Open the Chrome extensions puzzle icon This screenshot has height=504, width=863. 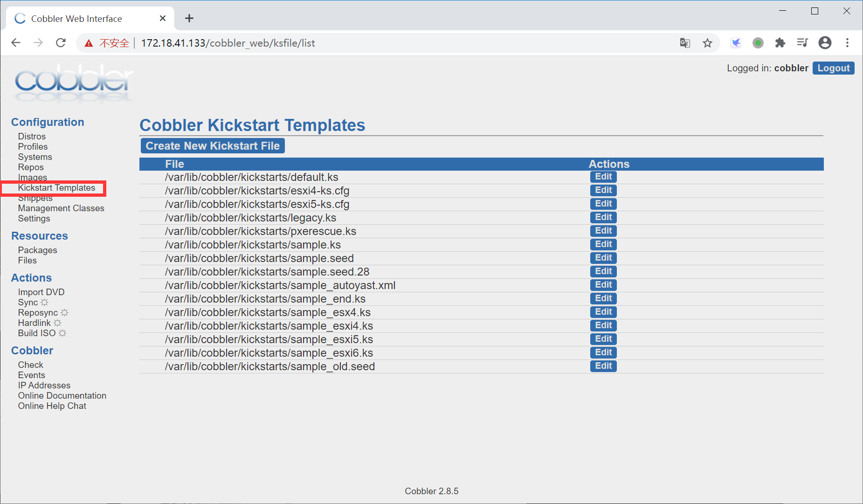point(780,43)
